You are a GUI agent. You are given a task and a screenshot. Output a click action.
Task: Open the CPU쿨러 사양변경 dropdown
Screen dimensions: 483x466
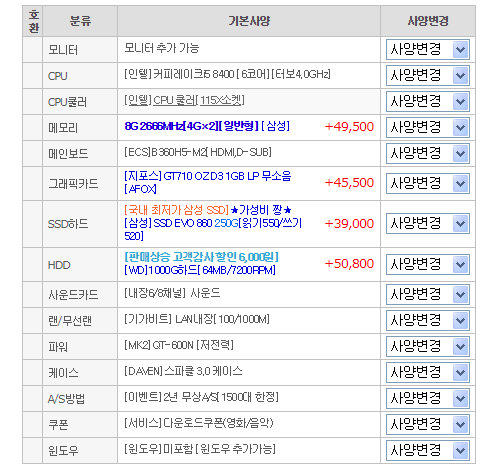(x=428, y=101)
